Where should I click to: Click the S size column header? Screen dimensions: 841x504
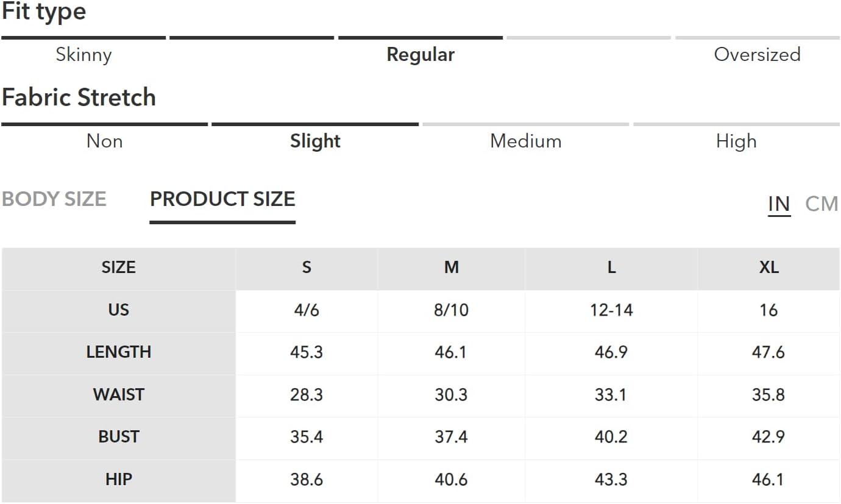click(x=307, y=268)
